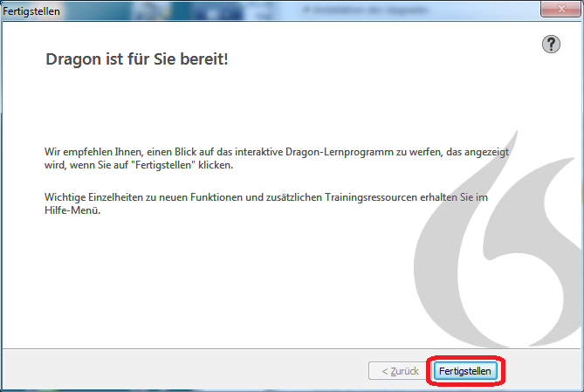The height and width of the screenshot is (392, 584).
Task: Open help via the question mark icon
Action: [x=551, y=45]
